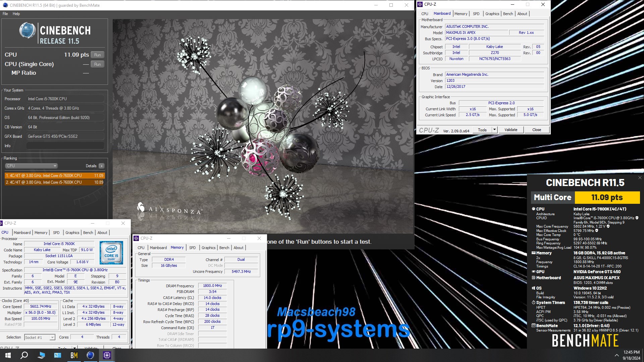Run the CPU benchmark test

(97, 55)
